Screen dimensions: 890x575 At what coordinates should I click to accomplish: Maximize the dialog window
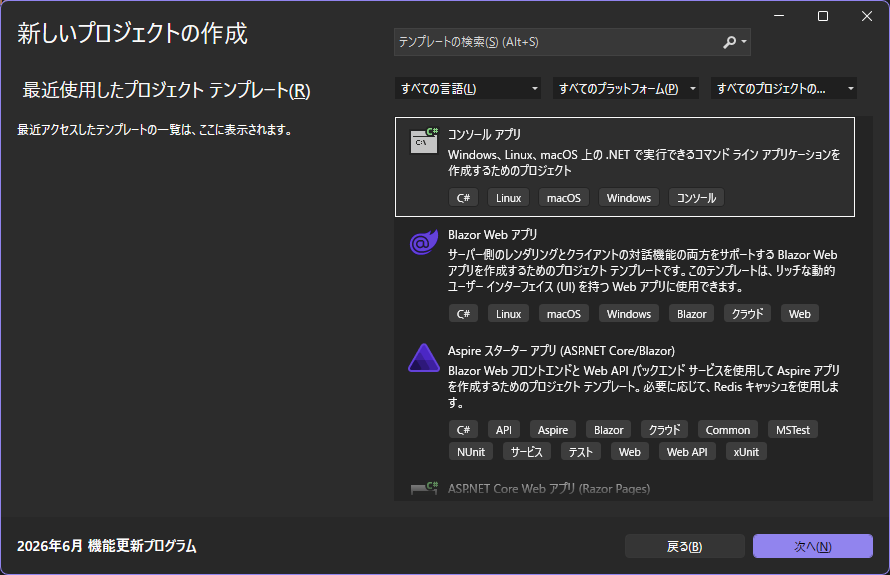coord(822,16)
